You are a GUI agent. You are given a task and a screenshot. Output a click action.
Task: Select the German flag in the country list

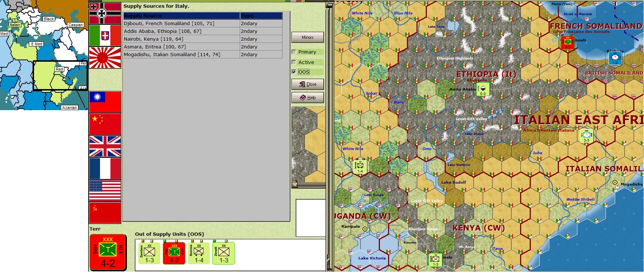(105, 13)
